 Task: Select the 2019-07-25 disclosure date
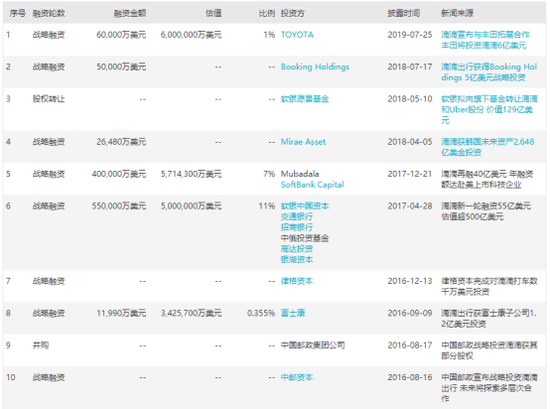(x=410, y=35)
